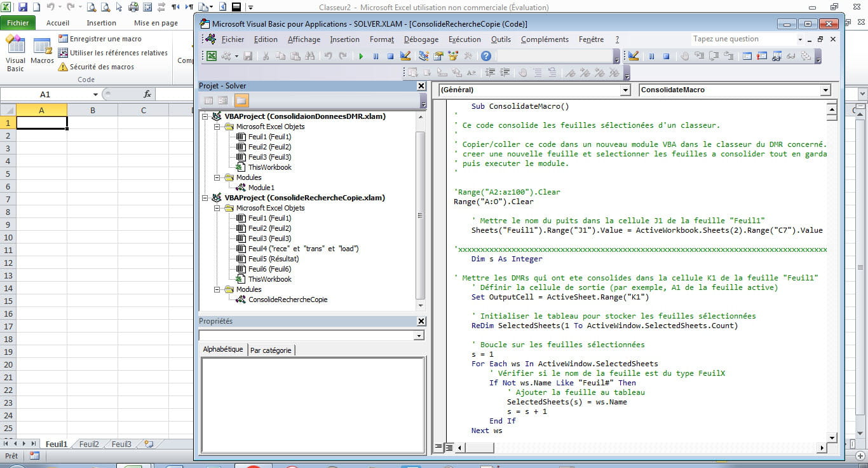Screen dimensions: 868x468
Task: Click the Tapez une question help box
Action: [x=747, y=39]
